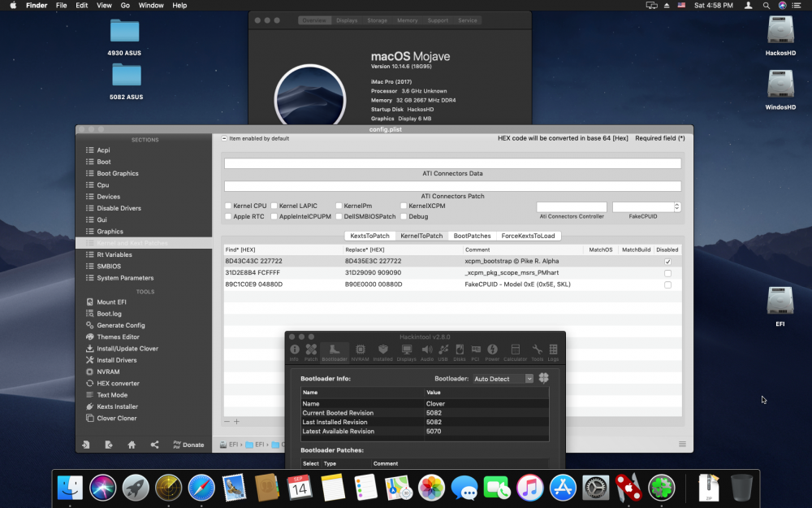812x508 pixels.
Task: Click the Ati Connectors Controller input field
Action: click(571, 206)
